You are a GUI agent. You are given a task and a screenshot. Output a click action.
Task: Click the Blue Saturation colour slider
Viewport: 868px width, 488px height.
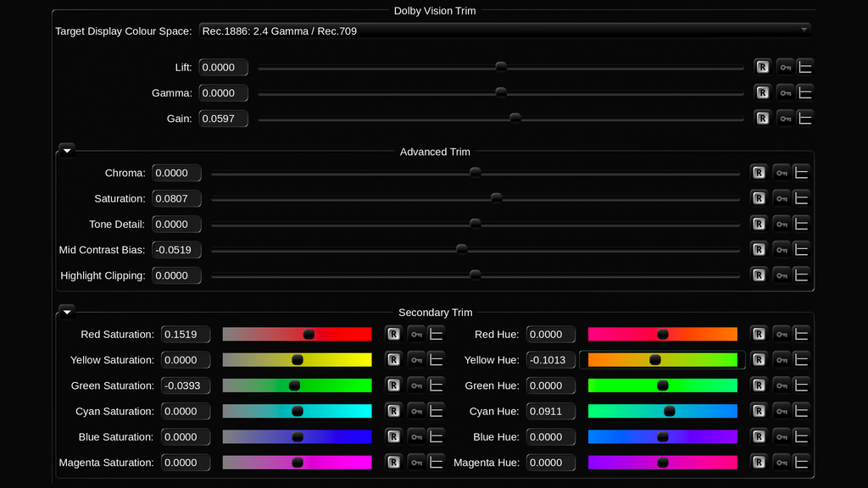tap(298, 436)
